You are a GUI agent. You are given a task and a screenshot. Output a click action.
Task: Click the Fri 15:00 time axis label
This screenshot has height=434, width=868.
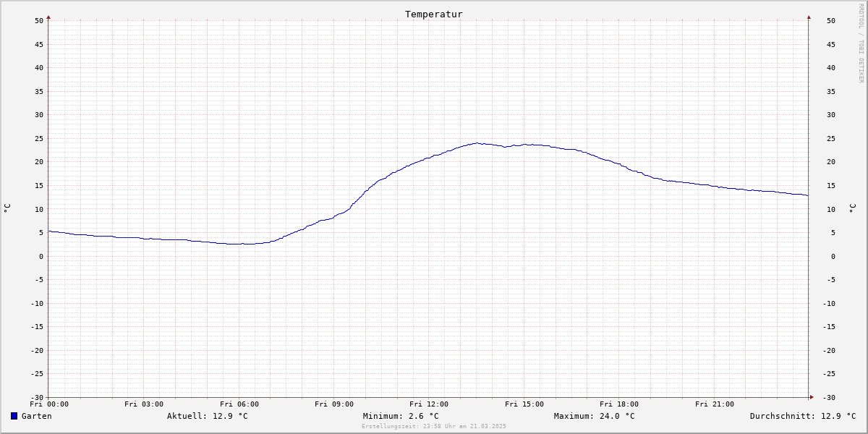pyautogui.click(x=524, y=404)
